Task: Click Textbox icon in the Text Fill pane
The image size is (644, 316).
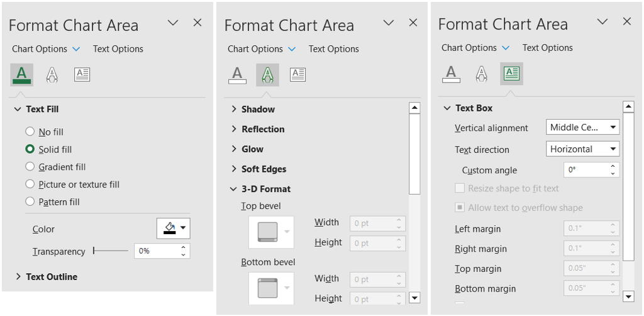Action: [82, 75]
